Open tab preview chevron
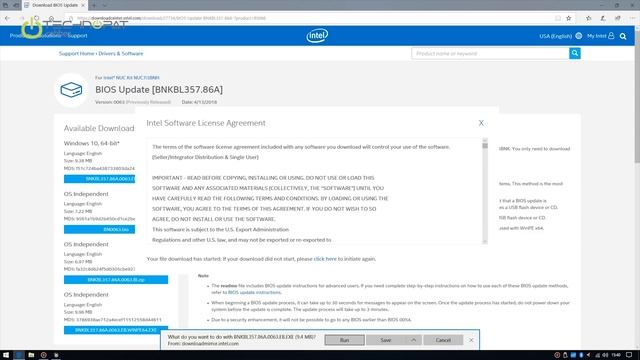 tap(104, 5)
